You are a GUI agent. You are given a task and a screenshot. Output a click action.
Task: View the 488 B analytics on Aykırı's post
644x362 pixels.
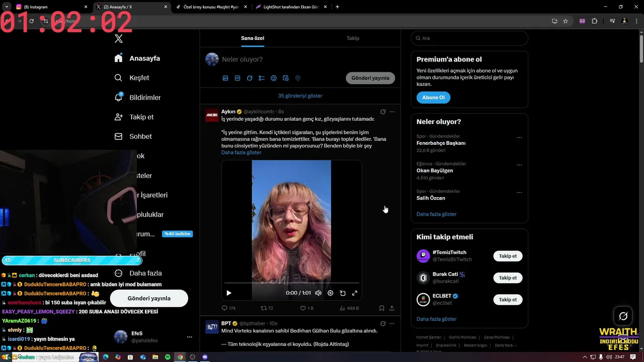tap(349, 308)
